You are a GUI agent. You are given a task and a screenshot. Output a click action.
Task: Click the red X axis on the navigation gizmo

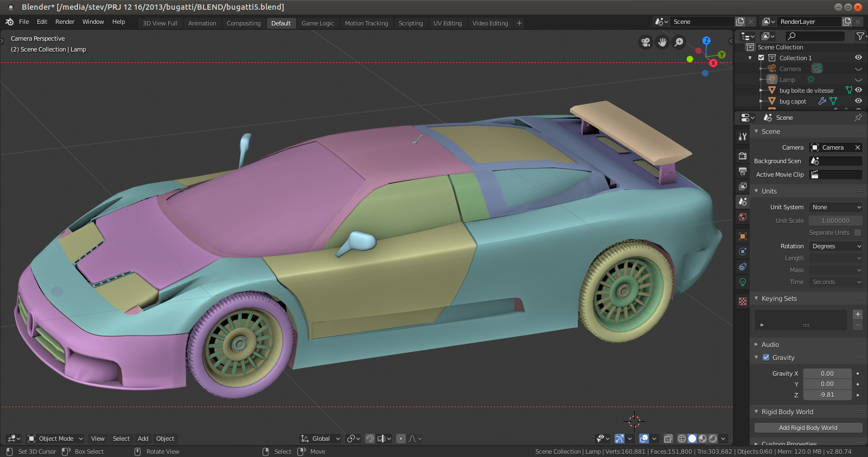tap(713, 63)
